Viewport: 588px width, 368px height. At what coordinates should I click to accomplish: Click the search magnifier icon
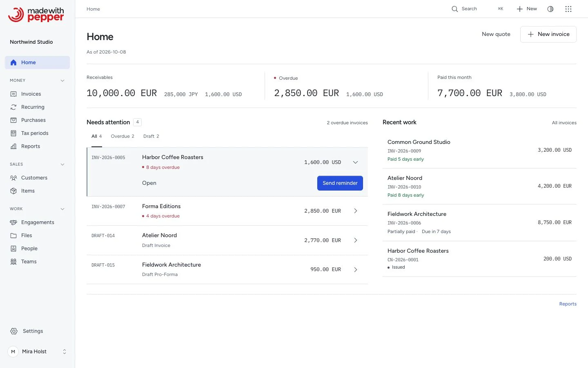pos(454,9)
